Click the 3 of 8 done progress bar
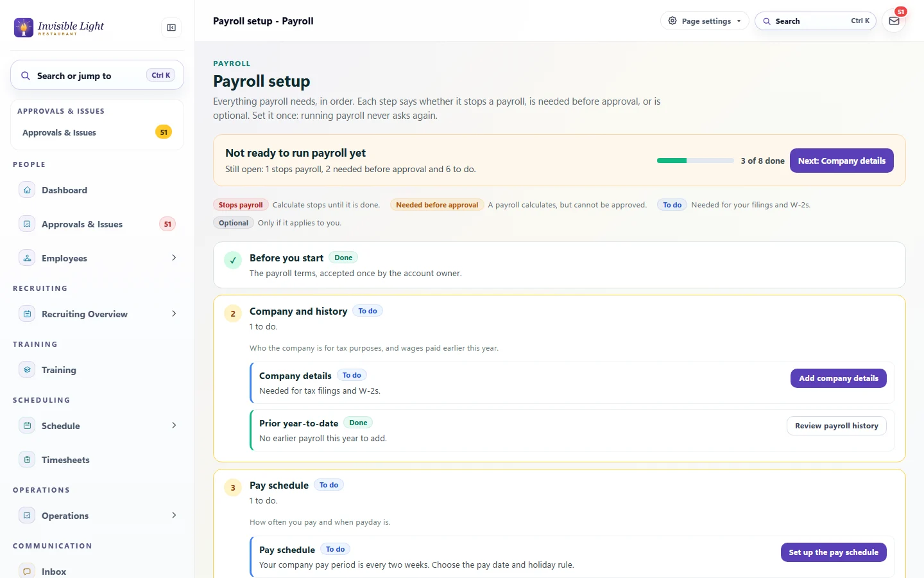The width and height of the screenshot is (924, 578). point(695,161)
